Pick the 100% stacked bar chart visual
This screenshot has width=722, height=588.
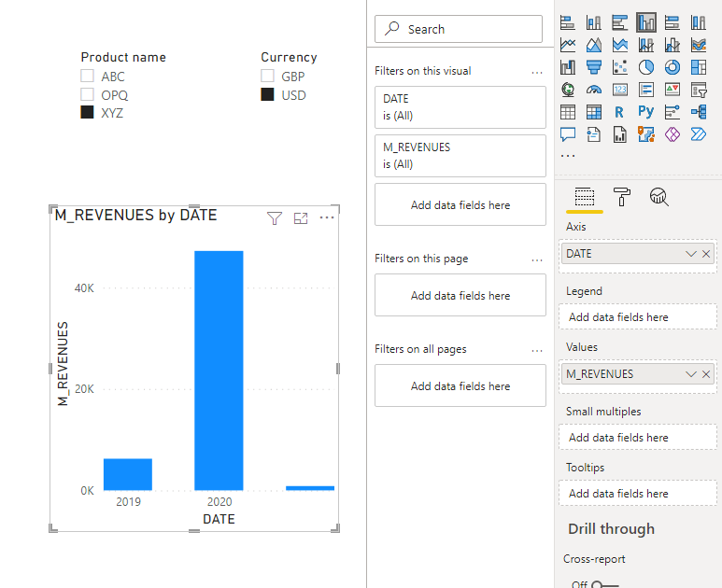[x=672, y=22]
